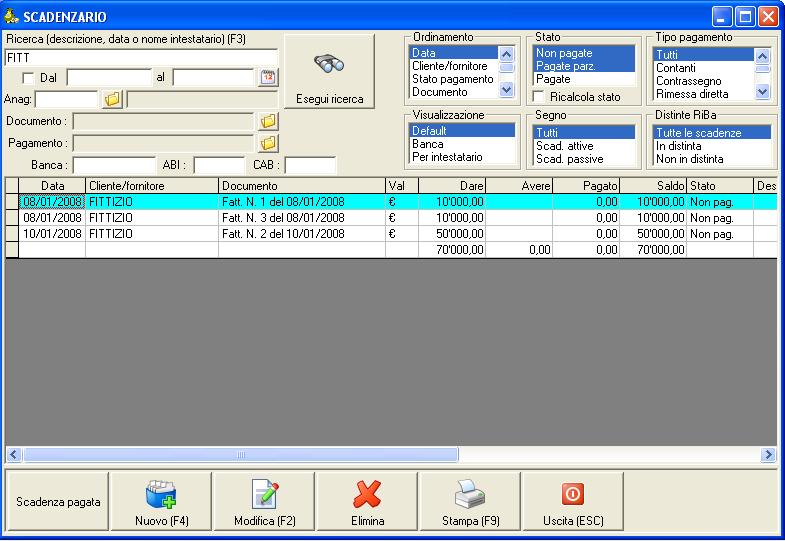The image size is (785, 541).
Task: Enable the Dal date range checkbox
Action: pos(28,78)
